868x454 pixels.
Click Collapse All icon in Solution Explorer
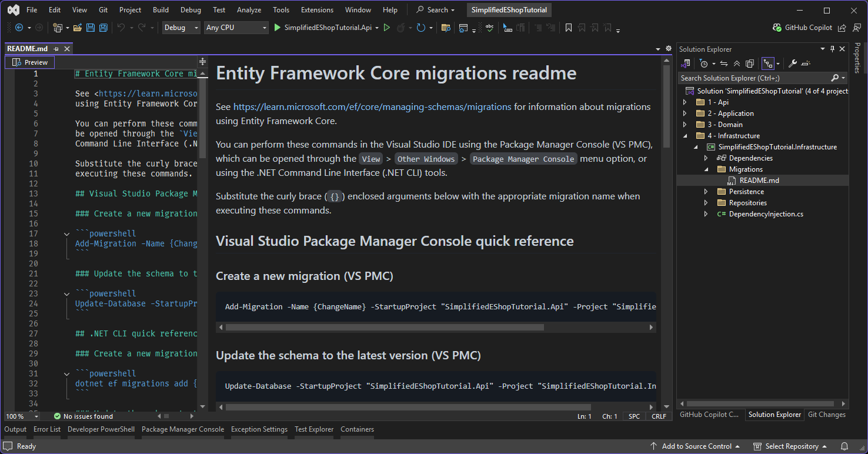pyautogui.click(x=737, y=64)
